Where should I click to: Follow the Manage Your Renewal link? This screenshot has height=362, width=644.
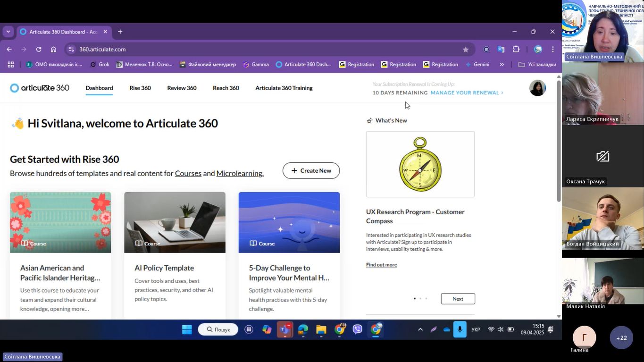(466, 93)
